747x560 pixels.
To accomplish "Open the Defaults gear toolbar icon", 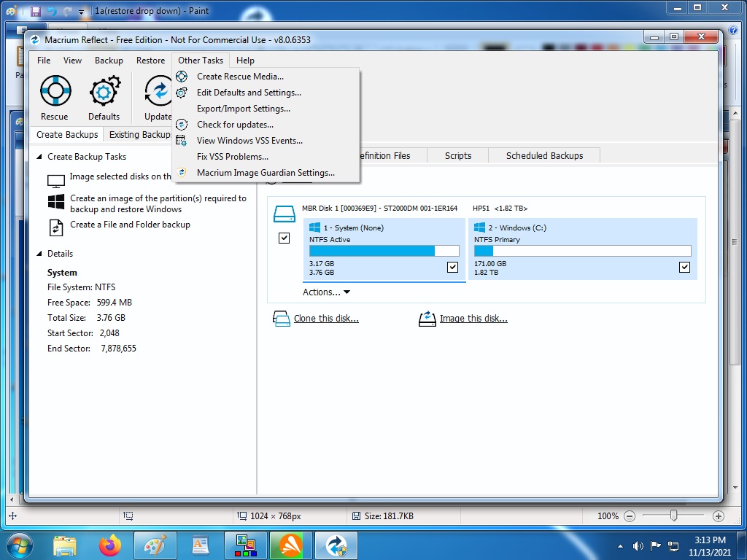I will 104,90.
